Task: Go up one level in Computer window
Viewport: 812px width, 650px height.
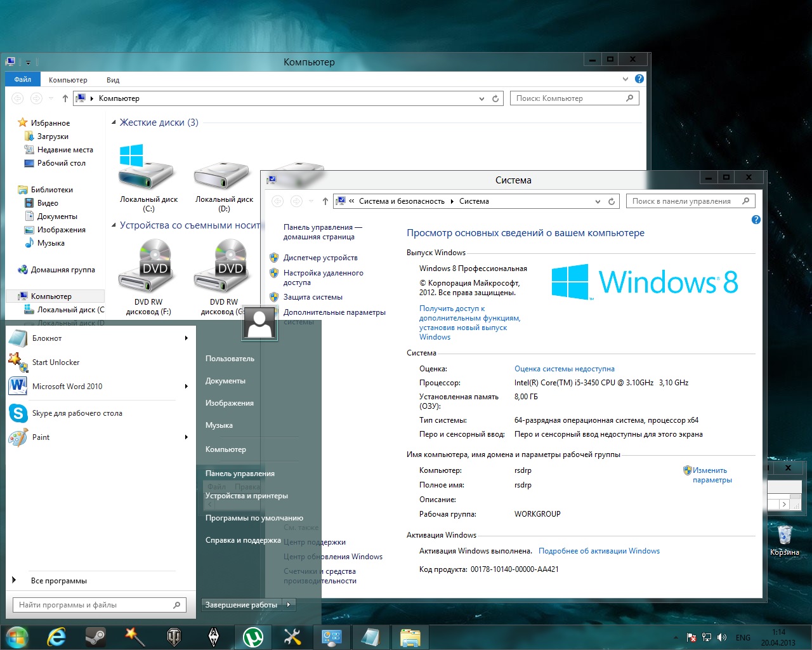Action: (65, 98)
